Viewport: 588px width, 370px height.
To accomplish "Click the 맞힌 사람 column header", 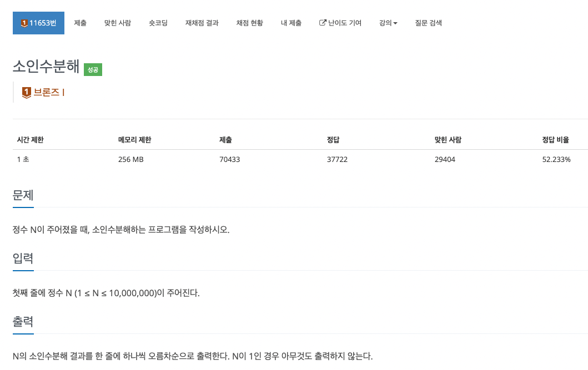I will pos(448,140).
